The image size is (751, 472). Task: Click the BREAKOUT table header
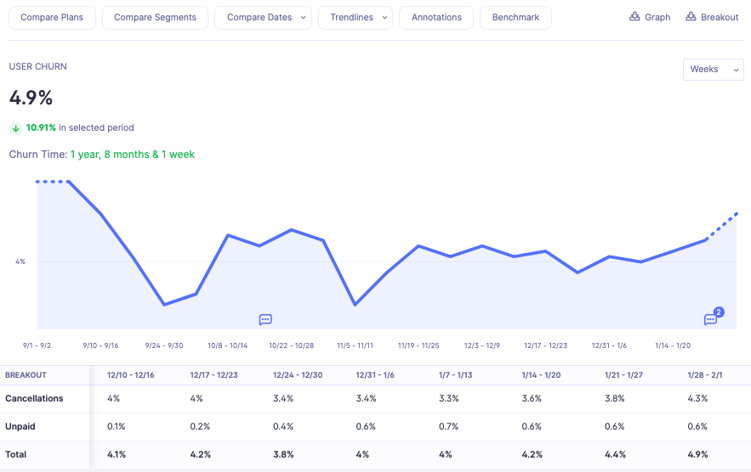pyautogui.click(x=26, y=375)
